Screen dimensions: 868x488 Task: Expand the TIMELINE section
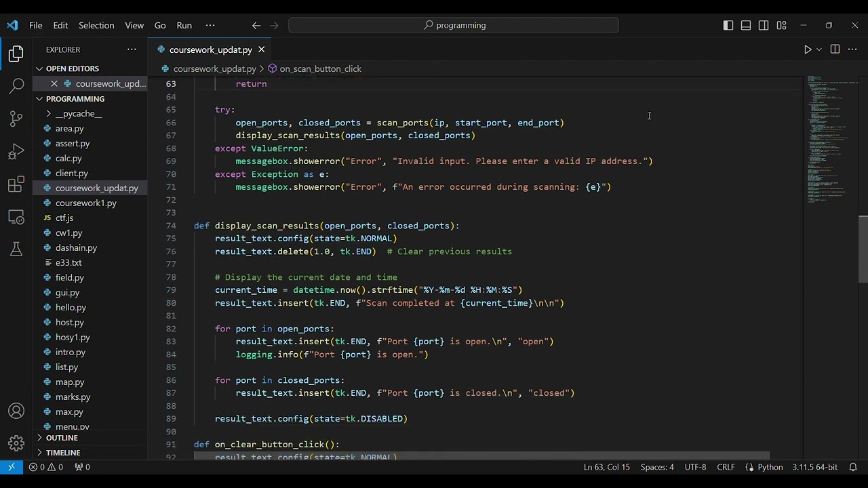pos(90,453)
